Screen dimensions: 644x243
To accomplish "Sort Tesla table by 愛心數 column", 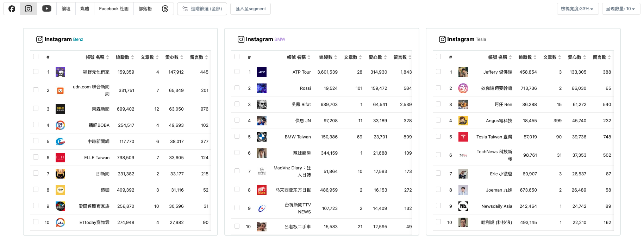I will [x=577, y=57].
